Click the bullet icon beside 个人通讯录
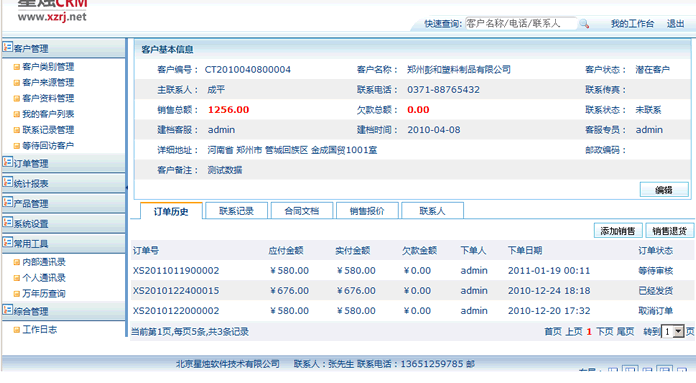 (x=17, y=278)
